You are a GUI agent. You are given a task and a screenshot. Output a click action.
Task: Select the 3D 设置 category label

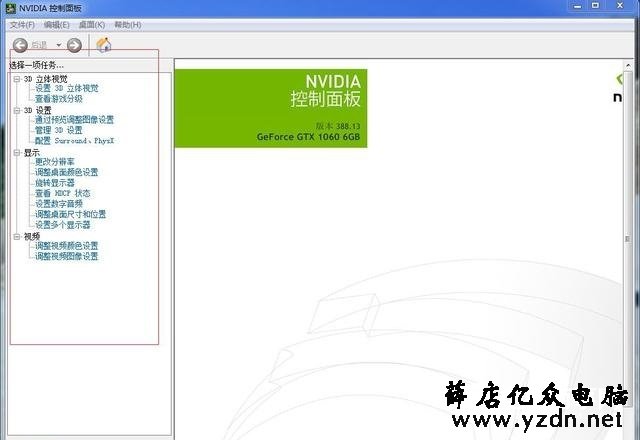38,110
